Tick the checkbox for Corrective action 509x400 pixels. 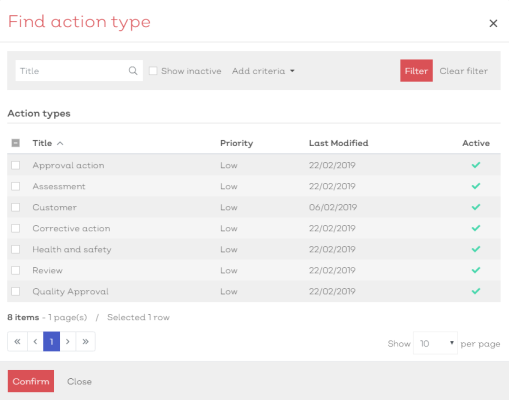16,228
